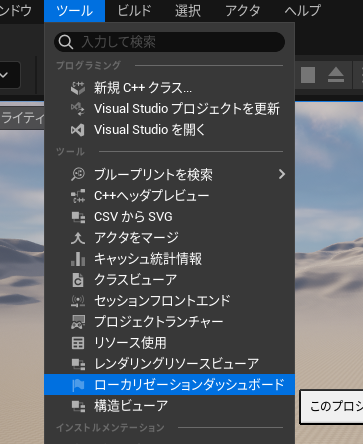The image size is (363, 444).
Task: Click the 構造ビューア icon
Action: point(78,406)
